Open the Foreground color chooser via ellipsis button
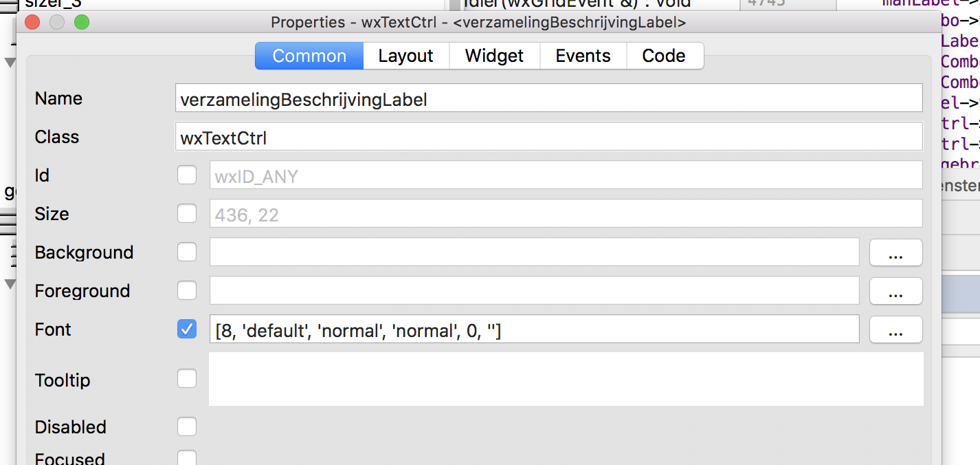This screenshot has width=980, height=465. 895,290
